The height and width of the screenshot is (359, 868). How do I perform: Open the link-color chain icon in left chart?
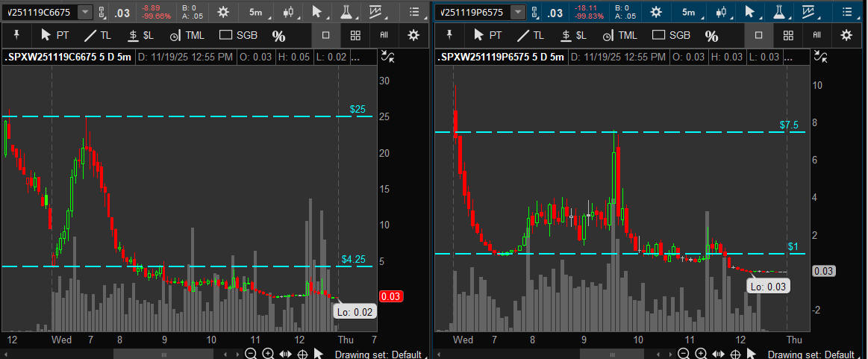[x=102, y=12]
